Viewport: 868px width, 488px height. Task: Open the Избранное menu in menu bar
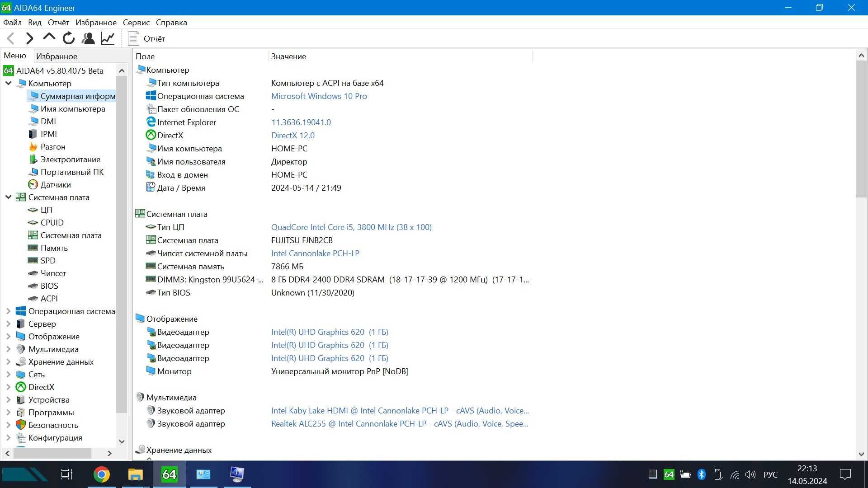pyautogui.click(x=96, y=23)
